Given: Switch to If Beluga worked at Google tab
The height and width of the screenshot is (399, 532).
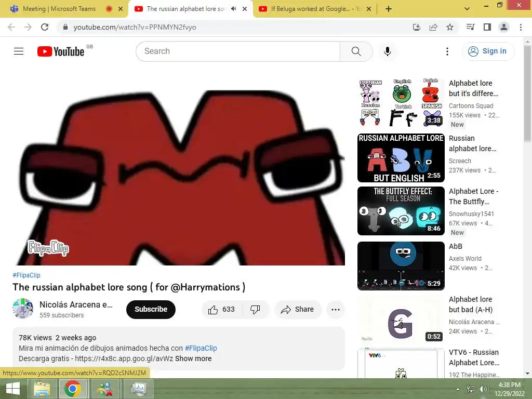Looking at the screenshot, I should (316, 9).
